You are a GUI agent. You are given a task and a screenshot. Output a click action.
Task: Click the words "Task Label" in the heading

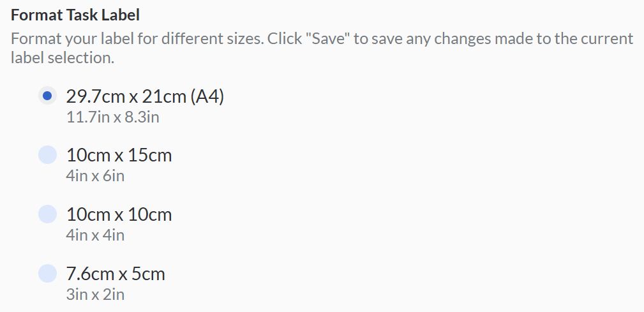[x=102, y=15]
